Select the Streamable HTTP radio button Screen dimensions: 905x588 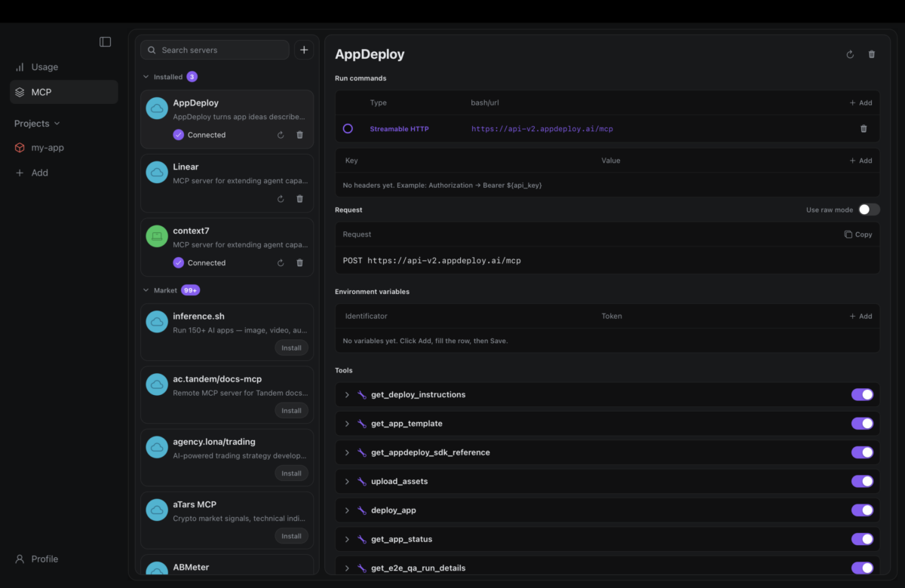tap(348, 129)
